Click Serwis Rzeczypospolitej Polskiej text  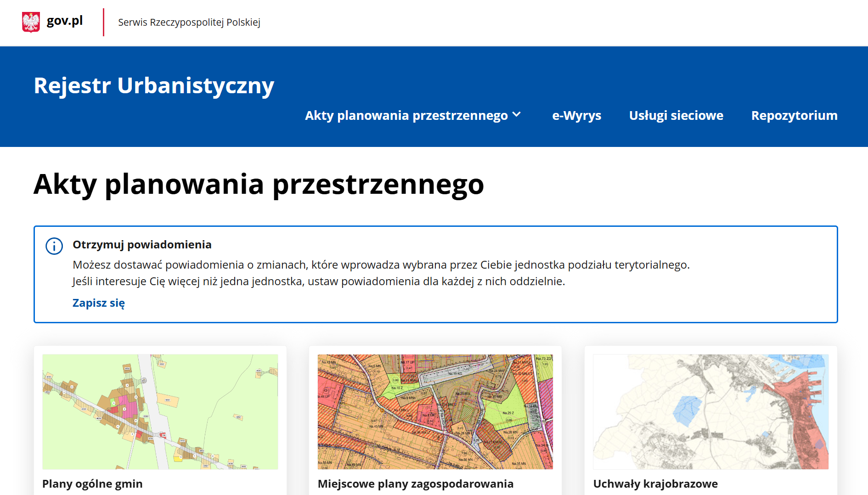[x=189, y=22]
